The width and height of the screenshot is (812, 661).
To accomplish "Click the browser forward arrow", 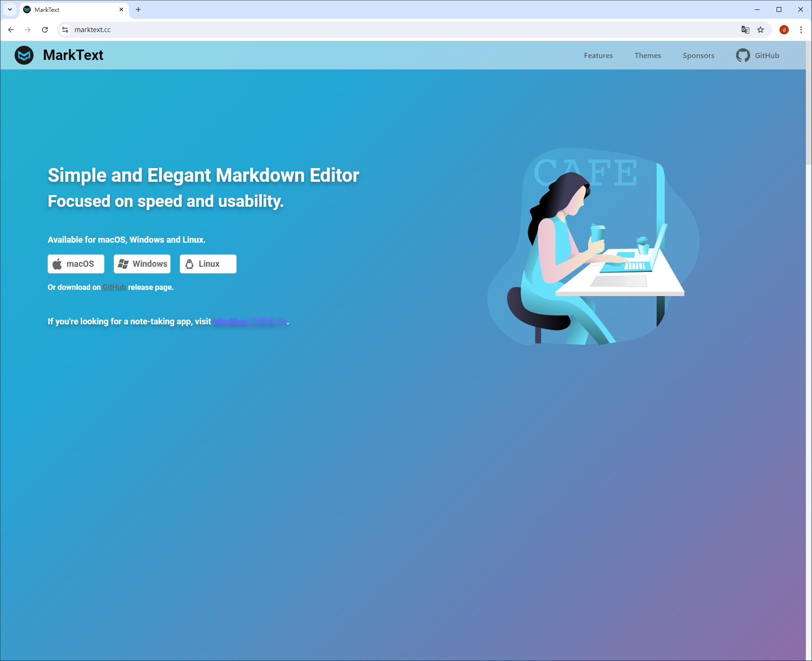I will click(x=28, y=30).
